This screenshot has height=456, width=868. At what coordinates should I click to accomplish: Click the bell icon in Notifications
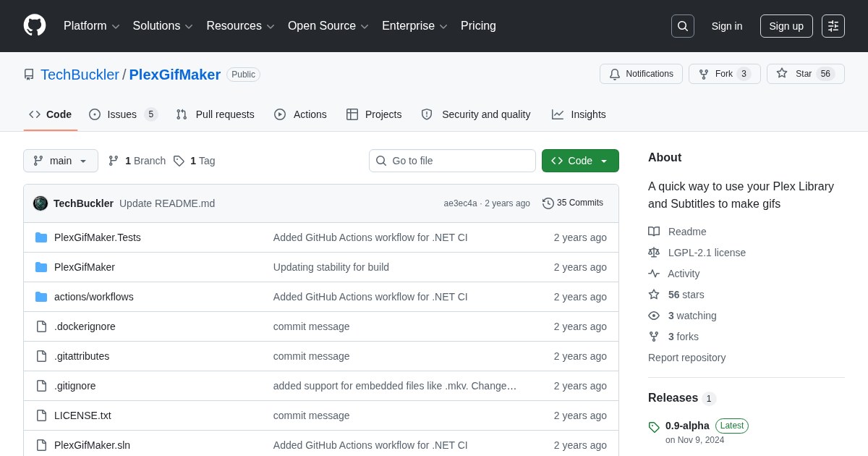pos(615,74)
